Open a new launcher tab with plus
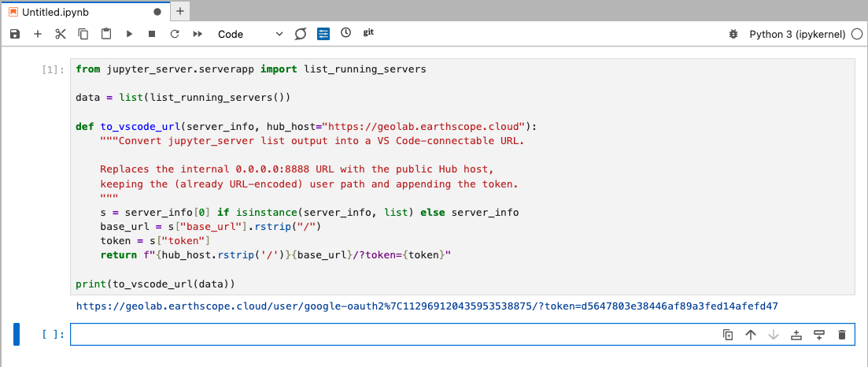868x367 pixels. click(x=180, y=11)
